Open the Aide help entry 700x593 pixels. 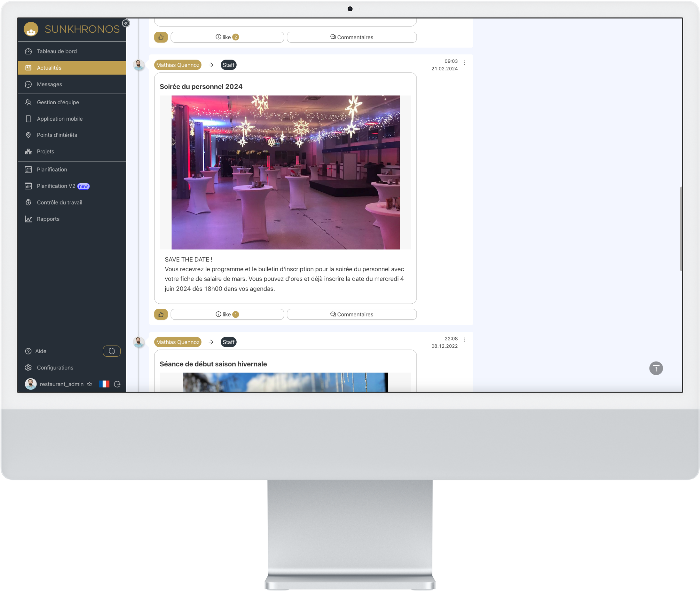(x=41, y=351)
